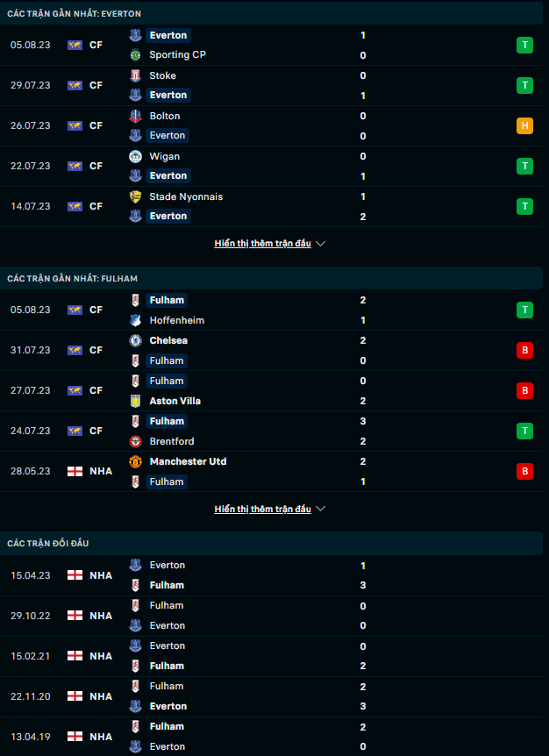Click the Aston Villa crest icon
Screen dimensions: 549x756
(x=135, y=401)
